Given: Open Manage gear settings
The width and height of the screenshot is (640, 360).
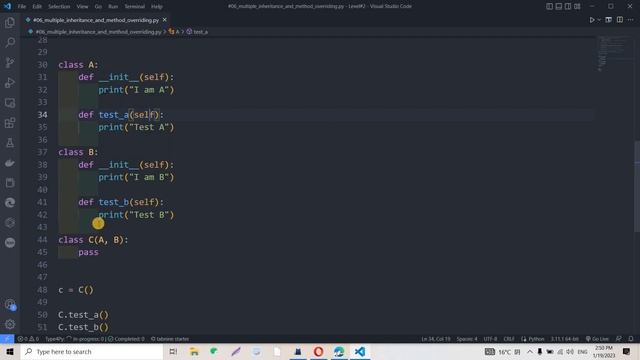Looking at the screenshot, I should [10, 324].
